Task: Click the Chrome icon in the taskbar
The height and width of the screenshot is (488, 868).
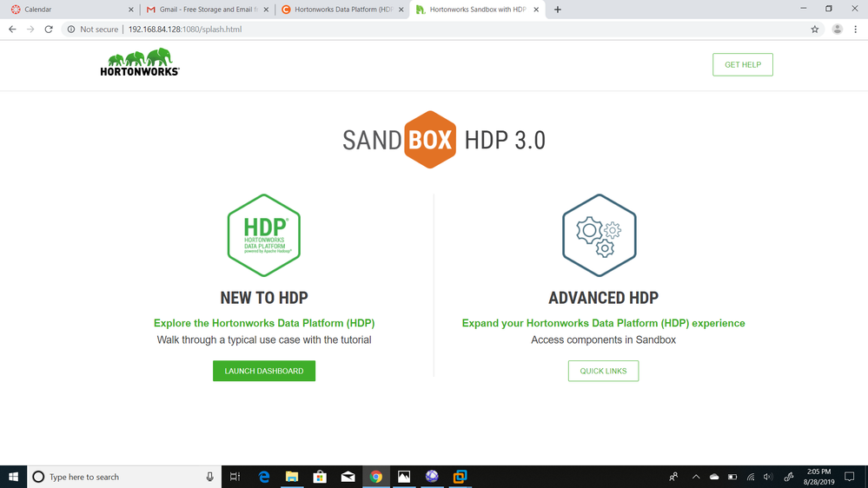Action: point(376,477)
